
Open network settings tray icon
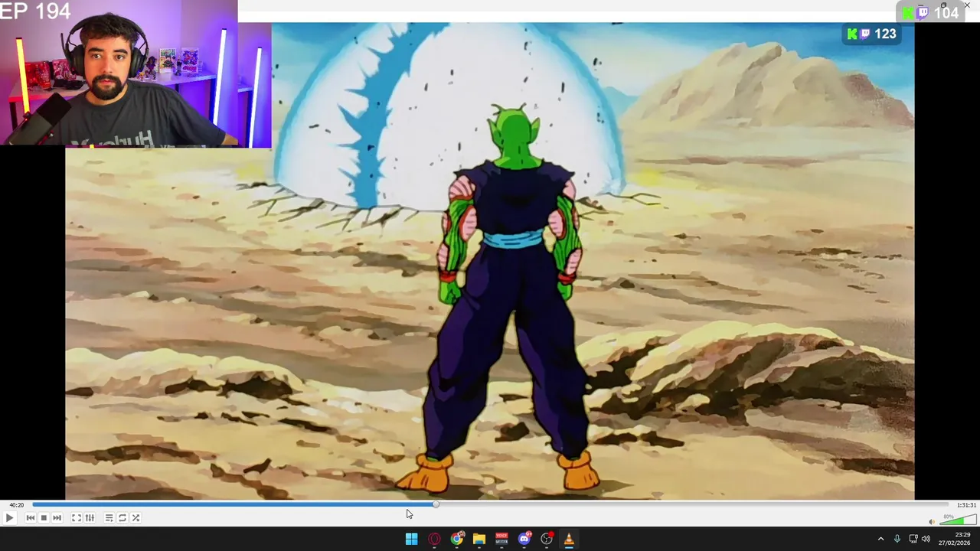click(913, 539)
